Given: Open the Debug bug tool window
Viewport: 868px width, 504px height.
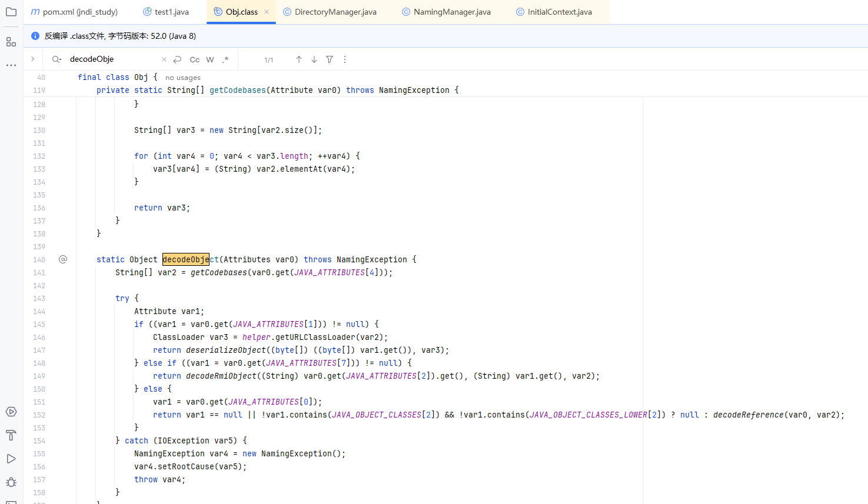Looking at the screenshot, I should [x=11, y=482].
